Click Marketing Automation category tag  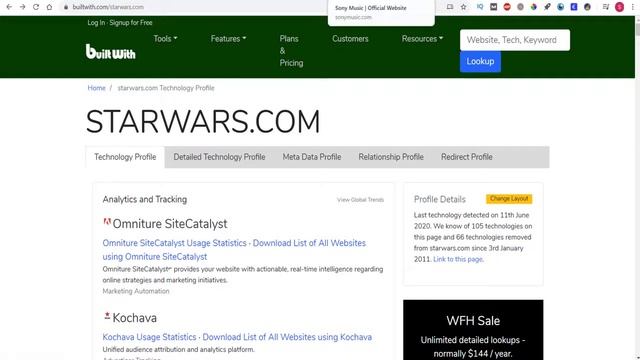pos(136,291)
